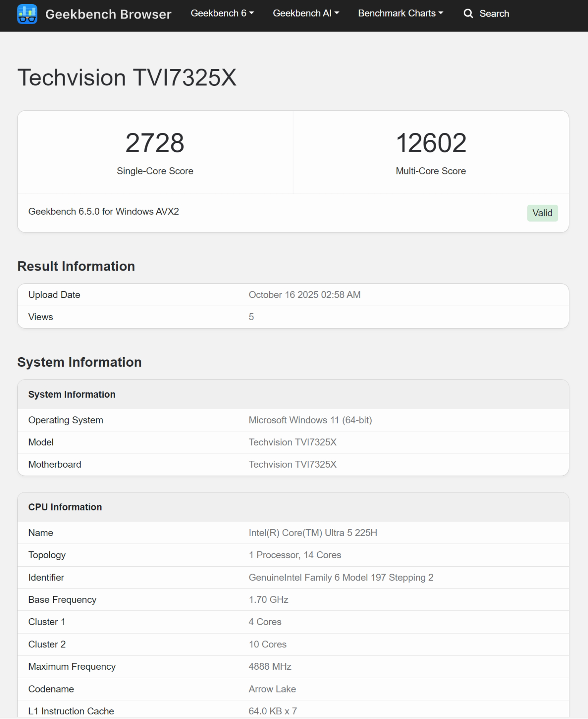Click the 4 Cores value
Screen dimensions: 588x719
click(265, 622)
